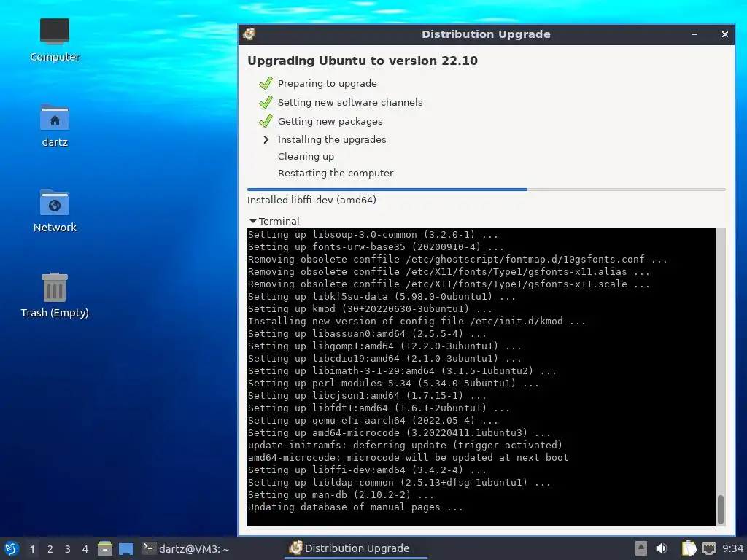Image resolution: width=747 pixels, height=560 pixels.
Task: Click the 'Installing the upgrades' step text
Action: point(332,139)
